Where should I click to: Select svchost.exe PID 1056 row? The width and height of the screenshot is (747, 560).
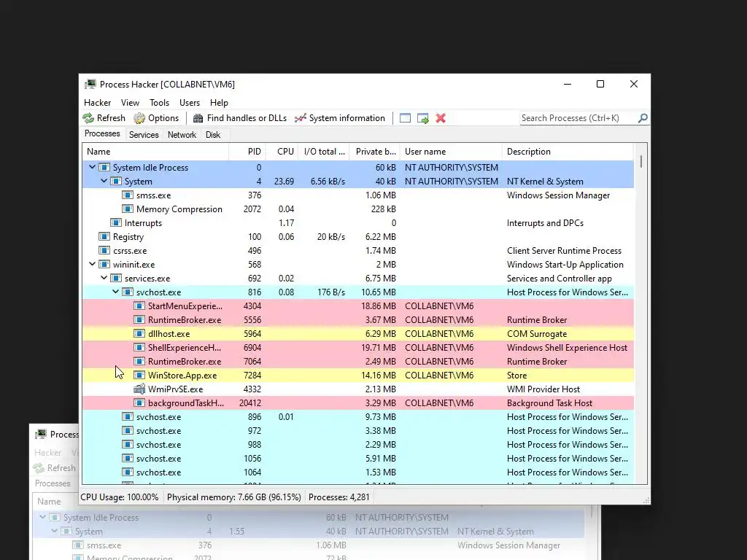[x=357, y=458]
